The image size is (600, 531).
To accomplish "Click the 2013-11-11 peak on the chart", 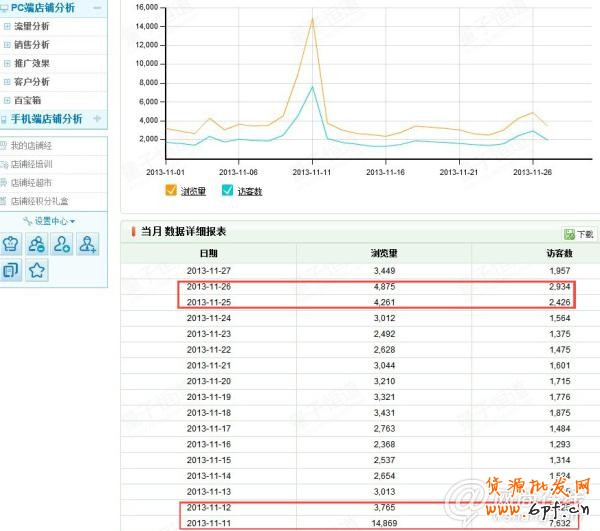I will click(312, 19).
